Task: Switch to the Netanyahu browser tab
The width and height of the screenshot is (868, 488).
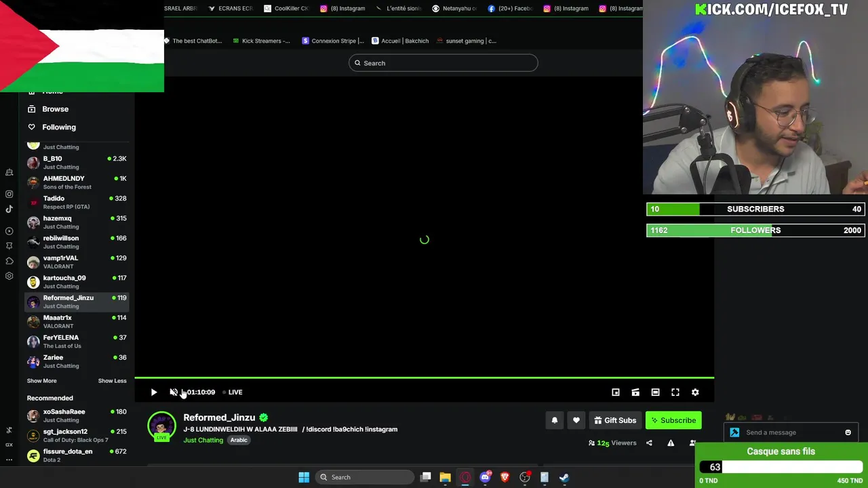Action: pyautogui.click(x=454, y=9)
